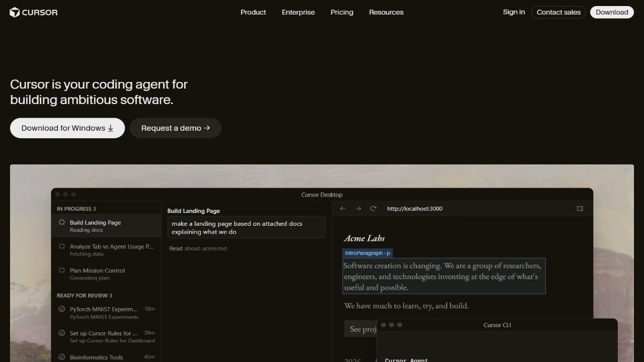Click the spinner icon beside Build Landing Page

[x=62, y=222]
